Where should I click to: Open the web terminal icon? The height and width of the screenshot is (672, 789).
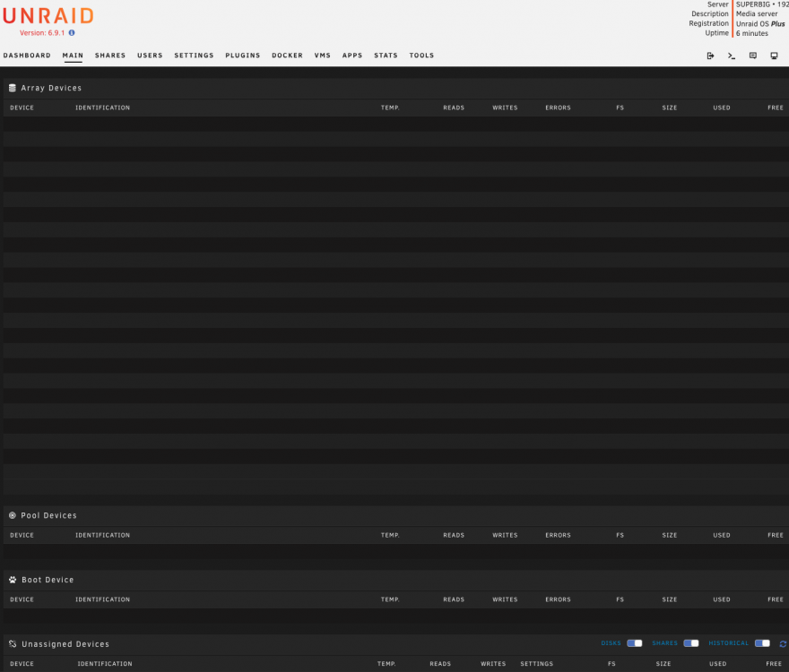click(x=731, y=56)
